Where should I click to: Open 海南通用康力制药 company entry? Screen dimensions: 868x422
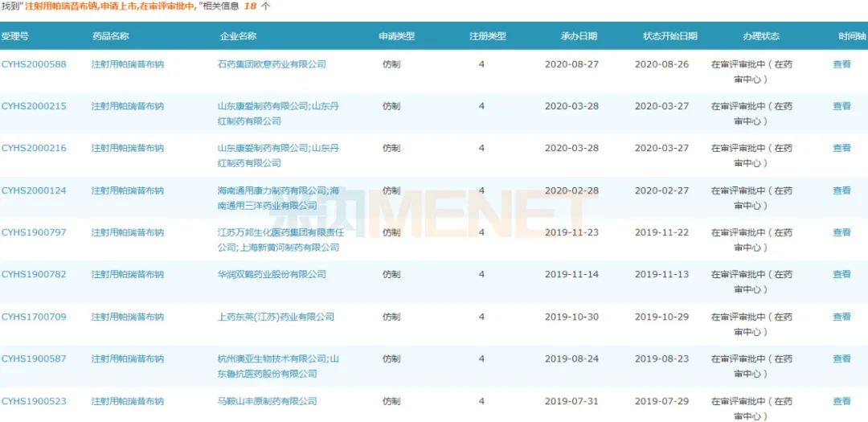[278, 198]
